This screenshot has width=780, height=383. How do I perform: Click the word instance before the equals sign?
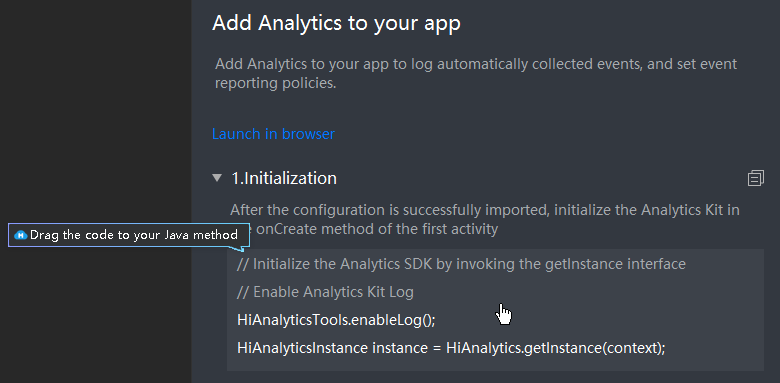coord(397,348)
